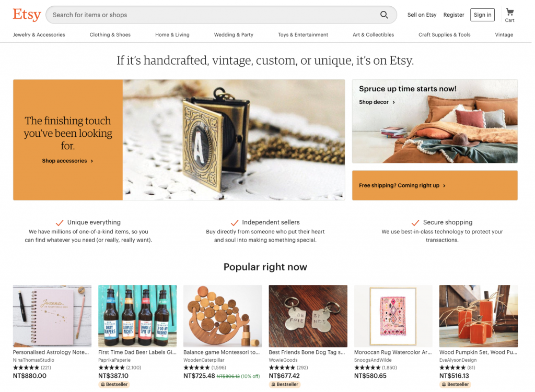Image resolution: width=535 pixels, height=392 pixels.
Task: Click the Sign in button
Action: click(482, 15)
